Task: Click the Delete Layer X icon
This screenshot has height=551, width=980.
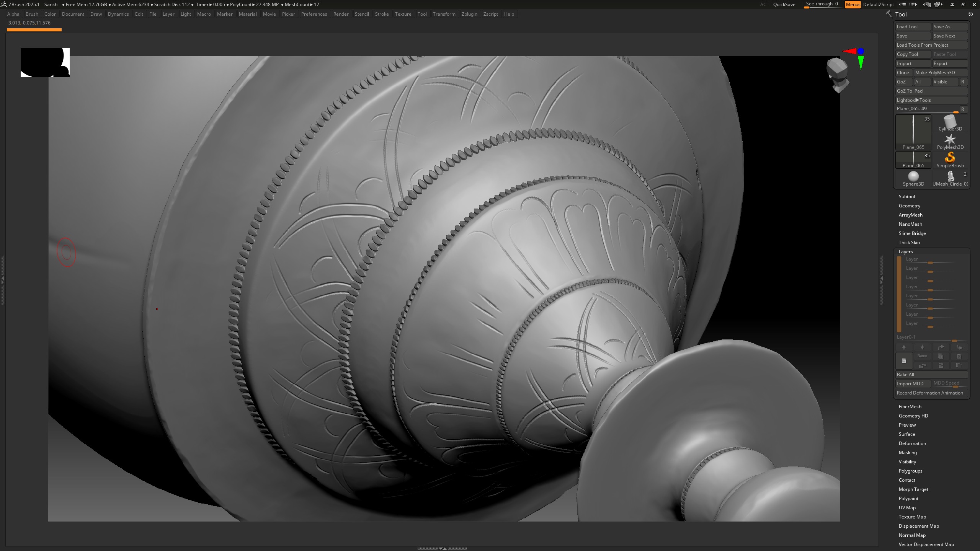Action: pos(959,356)
